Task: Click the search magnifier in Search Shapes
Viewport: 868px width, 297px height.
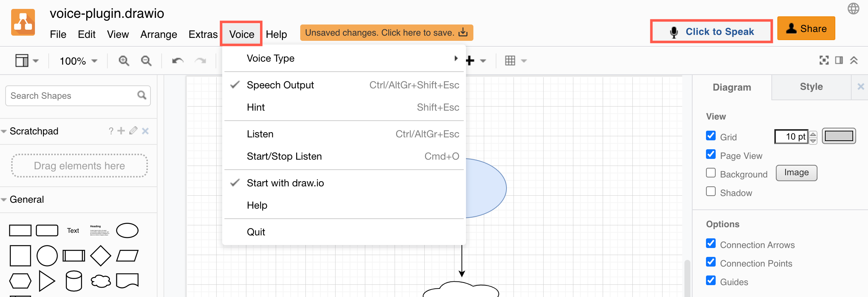Action: click(x=142, y=95)
